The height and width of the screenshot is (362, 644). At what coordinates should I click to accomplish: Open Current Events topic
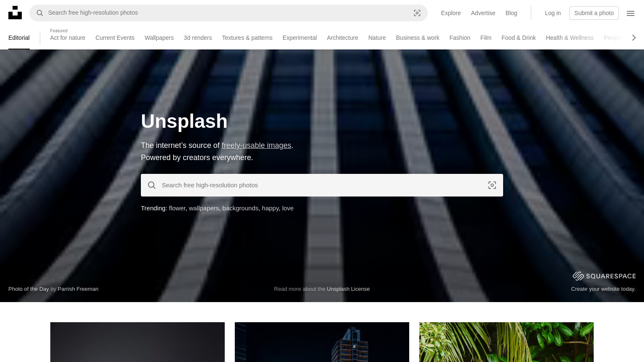pos(115,38)
